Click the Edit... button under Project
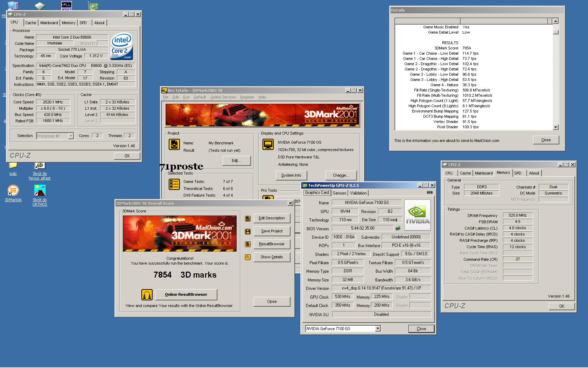The width and height of the screenshot is (588, 368). (x=236, y=161)
